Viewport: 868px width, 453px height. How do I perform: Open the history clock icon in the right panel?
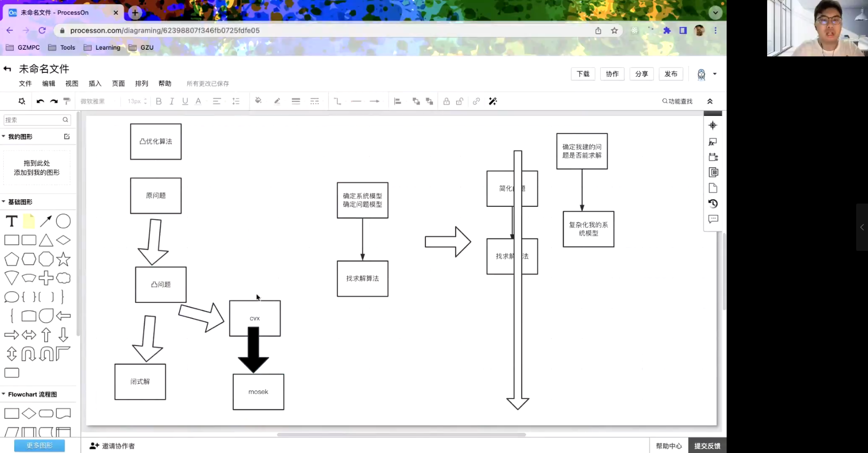713,204
